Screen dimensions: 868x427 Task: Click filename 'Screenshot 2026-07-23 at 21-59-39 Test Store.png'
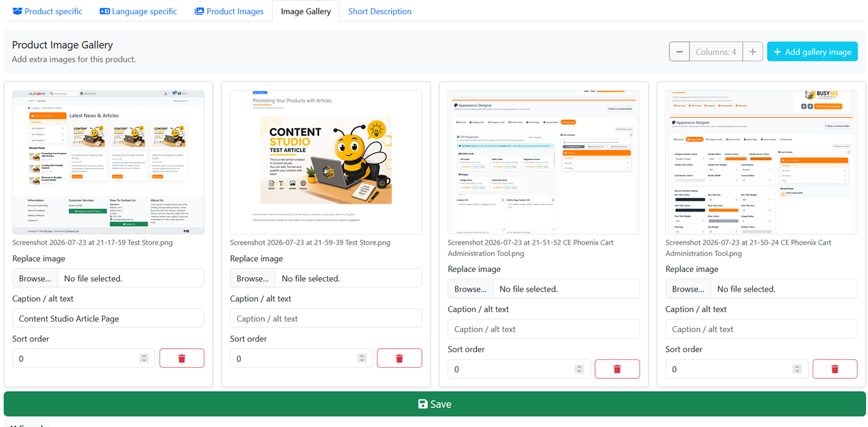[x=310, y=242]
